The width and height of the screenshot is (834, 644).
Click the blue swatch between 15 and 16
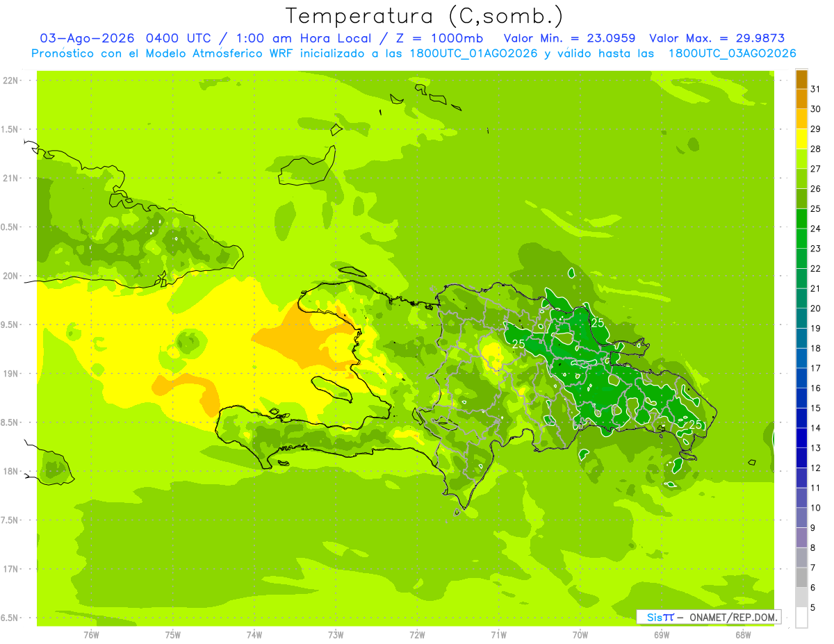pyautogui.click(x=801, y=398)
